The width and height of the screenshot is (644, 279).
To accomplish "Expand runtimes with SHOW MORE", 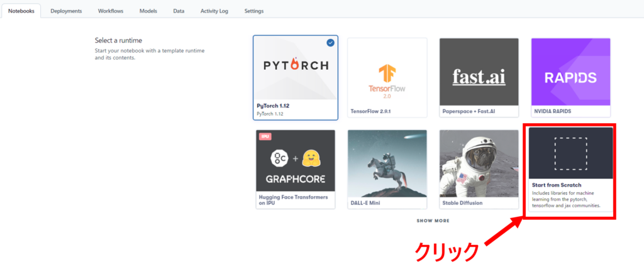I will pos(433,221).
